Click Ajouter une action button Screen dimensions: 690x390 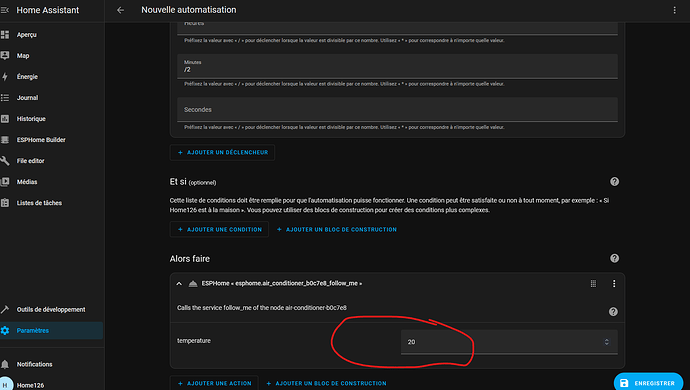click(214, 383)
